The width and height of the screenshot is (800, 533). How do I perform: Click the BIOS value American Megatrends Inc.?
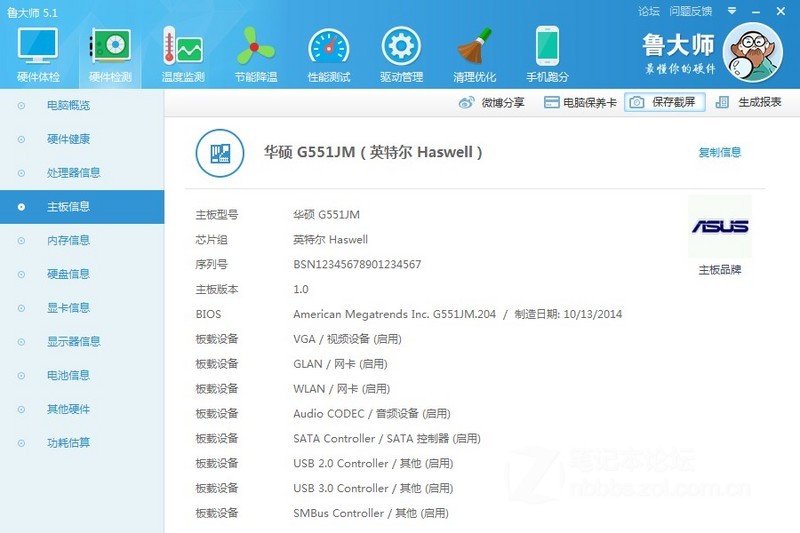tap(394, 314)
